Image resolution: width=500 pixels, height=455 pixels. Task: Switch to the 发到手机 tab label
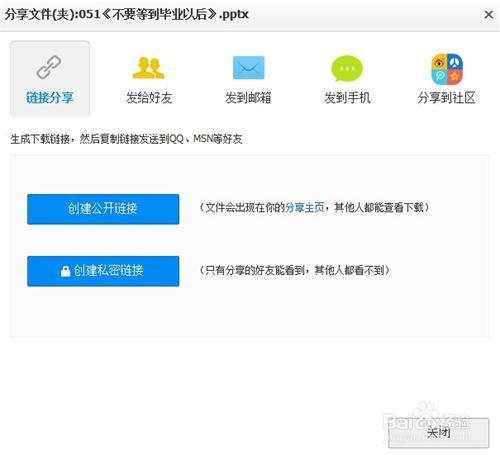pyautogui.click(x=347, y=98)
